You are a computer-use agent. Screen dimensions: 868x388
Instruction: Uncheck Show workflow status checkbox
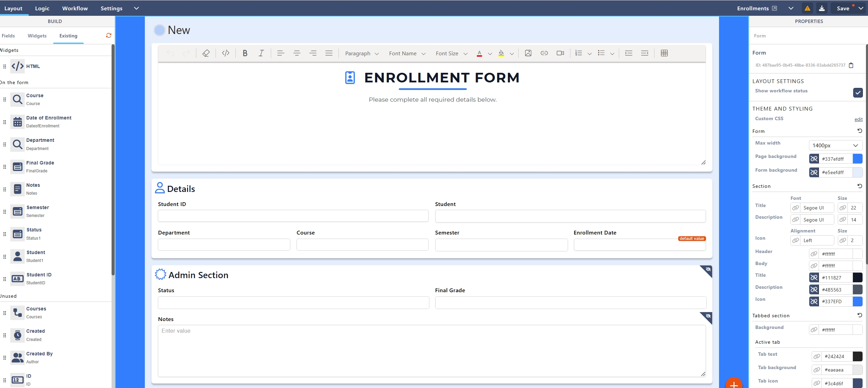[x=857, y=92]
